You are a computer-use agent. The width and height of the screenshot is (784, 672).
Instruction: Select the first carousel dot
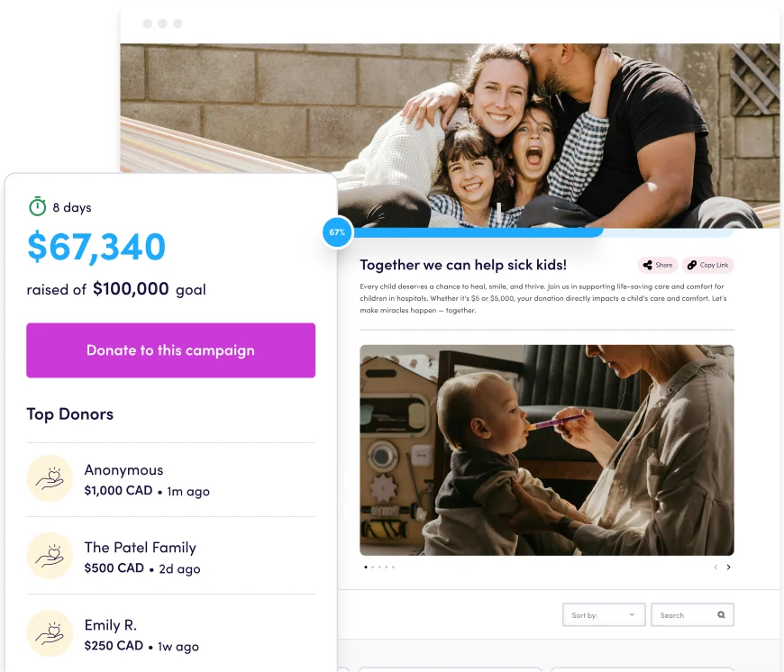point(366,568)
